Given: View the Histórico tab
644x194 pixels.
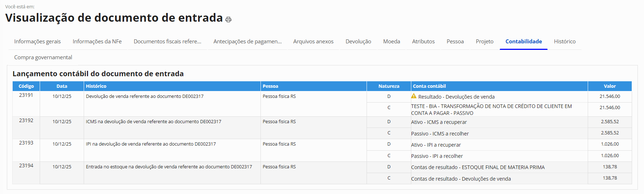Looking at the screenshot, I should point(565,42).
